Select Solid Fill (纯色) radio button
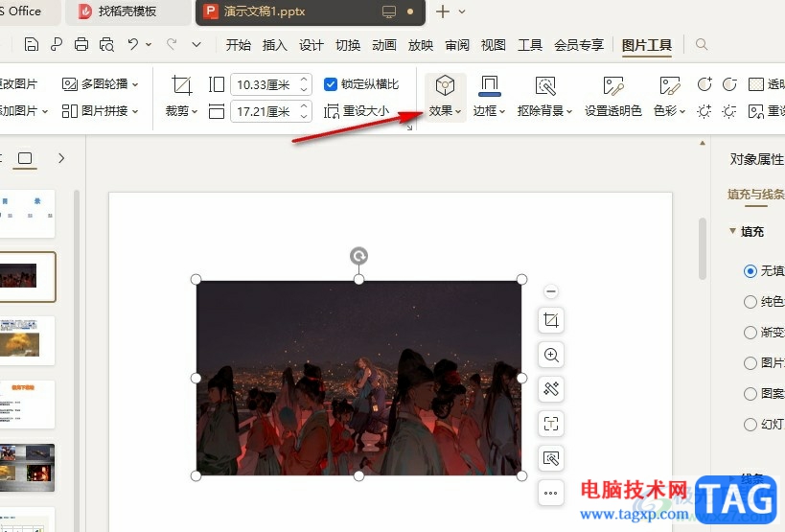Image resolution: width=785 pixels, height=532 pixels. tap(750, 302)
